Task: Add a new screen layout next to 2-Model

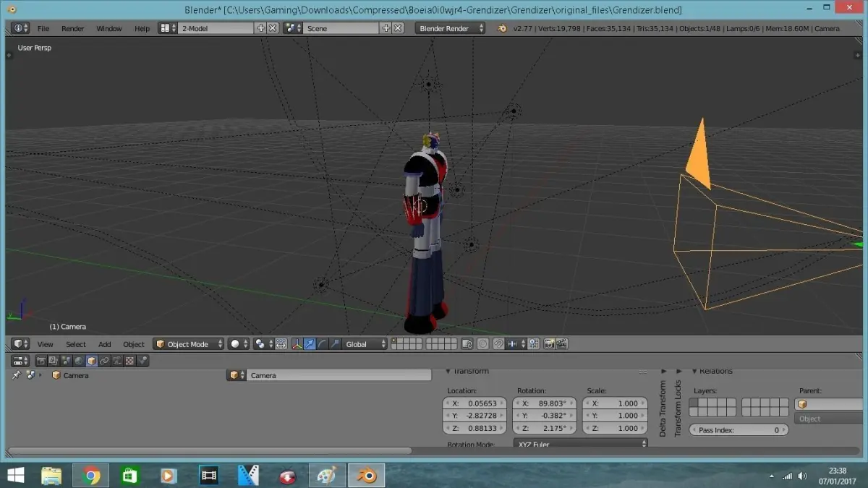Action: 260,28
